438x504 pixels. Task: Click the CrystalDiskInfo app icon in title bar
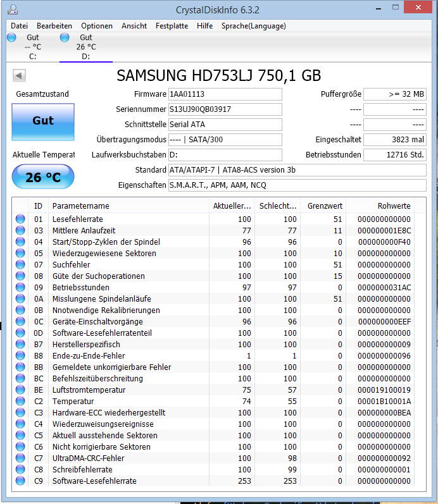point(13,9)
